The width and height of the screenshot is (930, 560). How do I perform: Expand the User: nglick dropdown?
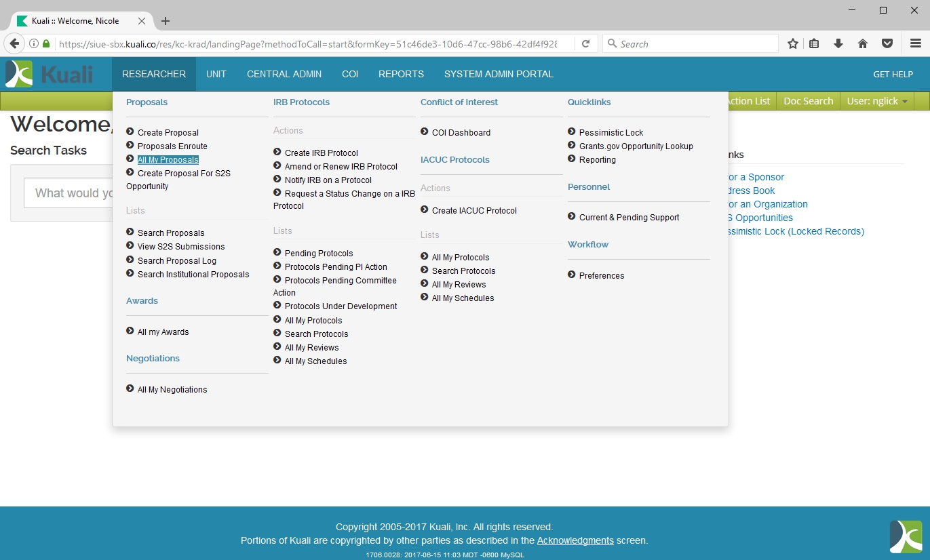point(876,101)
